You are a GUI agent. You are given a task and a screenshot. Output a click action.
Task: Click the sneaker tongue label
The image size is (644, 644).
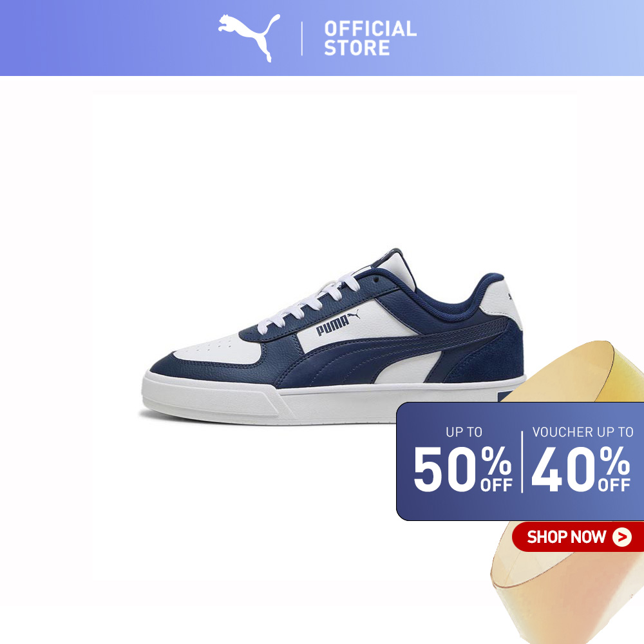[x=393, y=267]
